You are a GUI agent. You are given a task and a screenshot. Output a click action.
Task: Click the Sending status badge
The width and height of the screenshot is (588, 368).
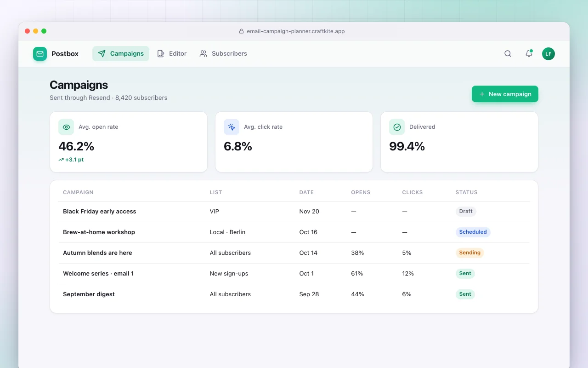click(x=469, y=253)
